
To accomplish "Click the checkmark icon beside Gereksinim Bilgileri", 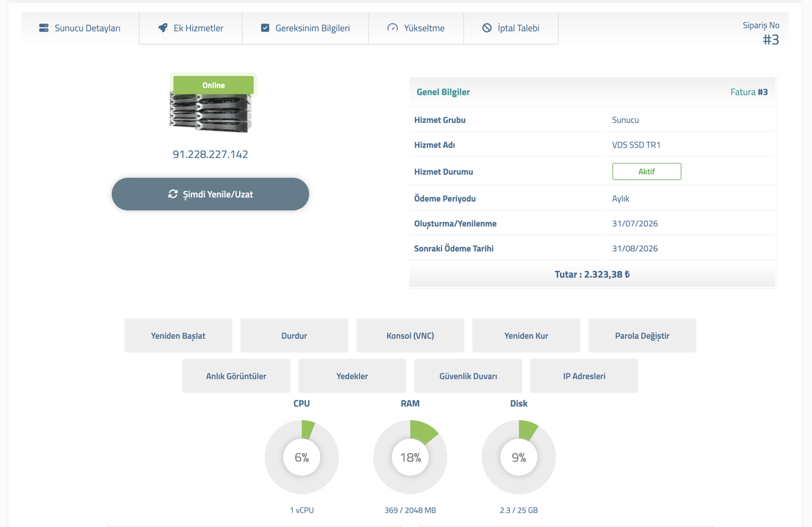I will click(265, 28).
